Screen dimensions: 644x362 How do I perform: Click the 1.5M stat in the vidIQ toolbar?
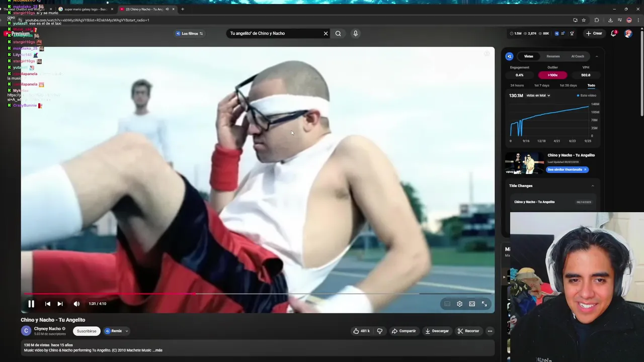pos(516,34)
